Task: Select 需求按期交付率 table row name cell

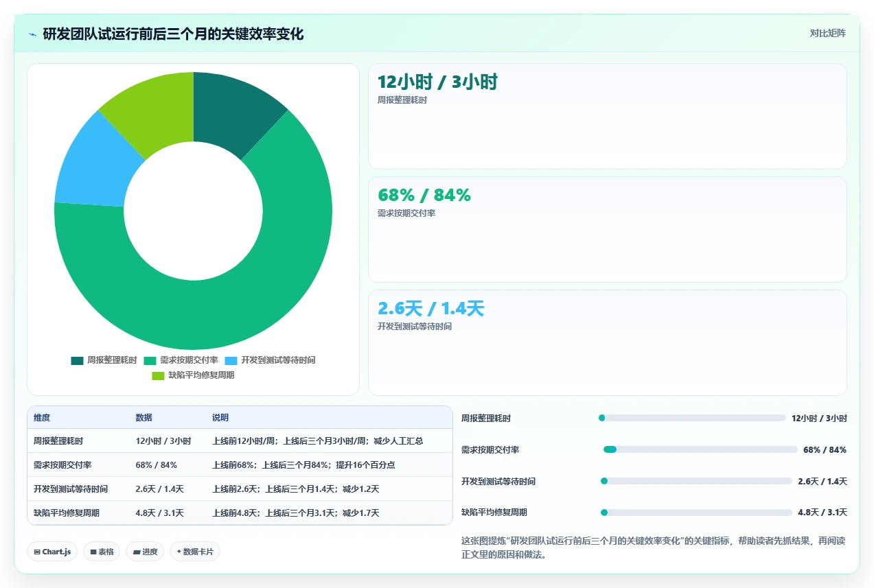Action: pos(62,465)
